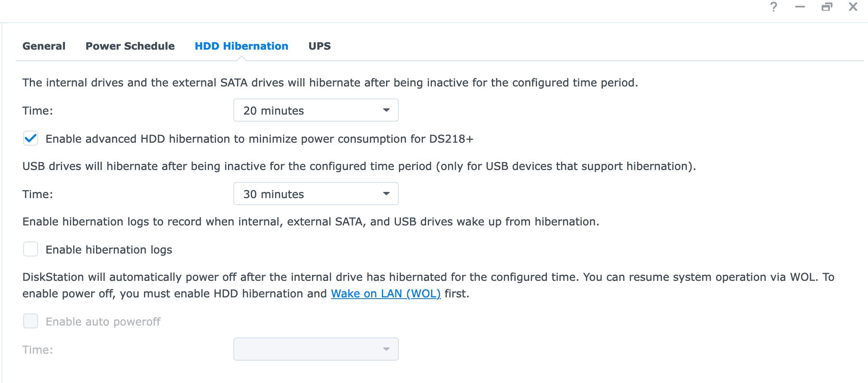Minimize the Hardware & Power window
868x383 pixels.
point(800,7)
